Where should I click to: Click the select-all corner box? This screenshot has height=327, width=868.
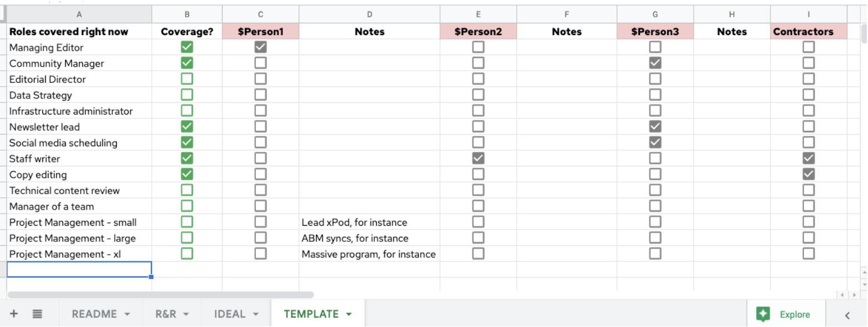pyautogui.click(x=3, y=14)
